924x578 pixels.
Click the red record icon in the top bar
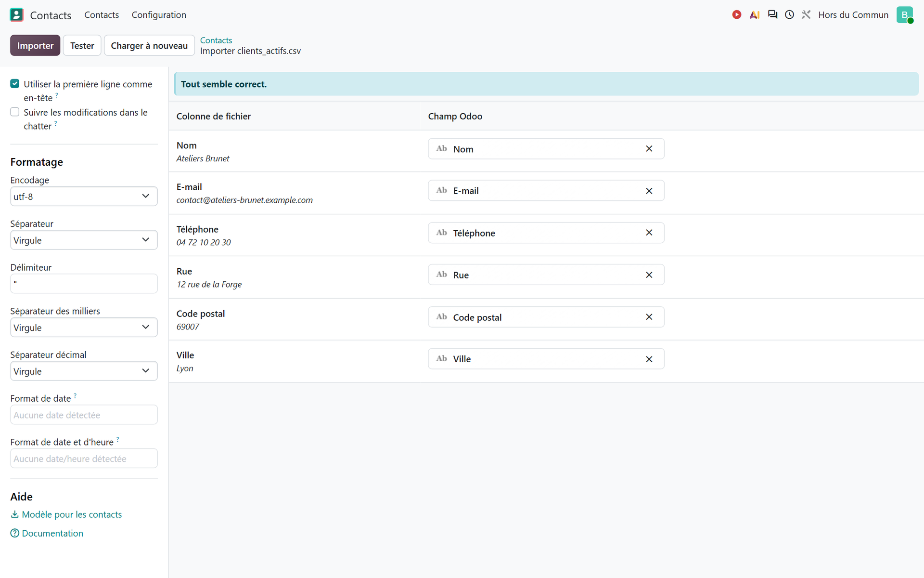[736, 15]
